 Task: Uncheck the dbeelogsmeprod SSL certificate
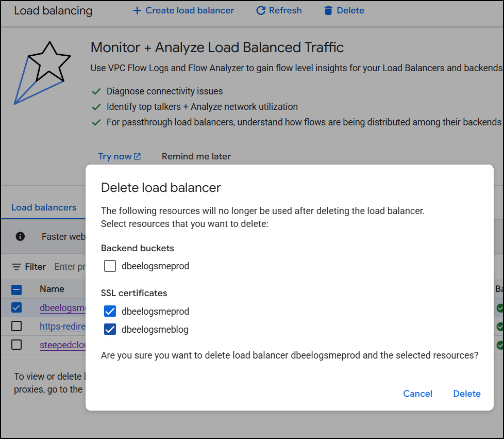click(x=110, y=311)
